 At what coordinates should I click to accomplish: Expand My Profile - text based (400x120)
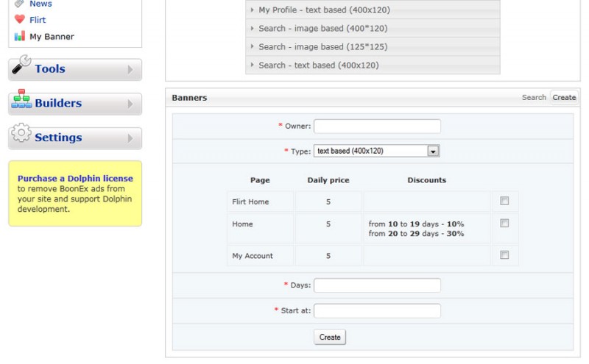point(373,10)
